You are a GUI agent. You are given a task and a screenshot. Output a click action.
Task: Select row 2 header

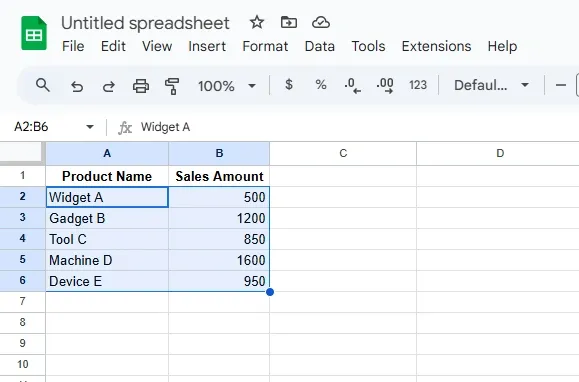[23, 196]
